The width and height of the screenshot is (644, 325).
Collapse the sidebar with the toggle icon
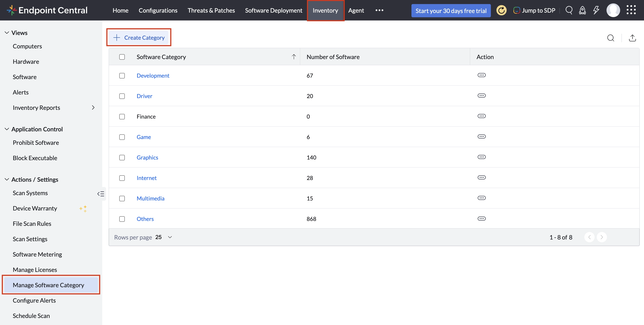click(x=101, y=194)
